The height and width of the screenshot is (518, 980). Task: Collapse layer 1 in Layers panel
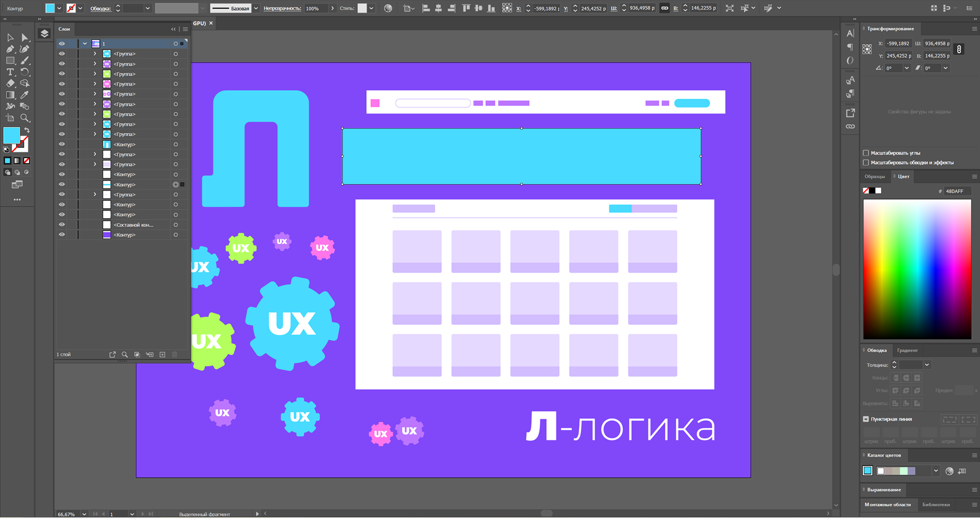pyautogui.click(x=85, y=44)
